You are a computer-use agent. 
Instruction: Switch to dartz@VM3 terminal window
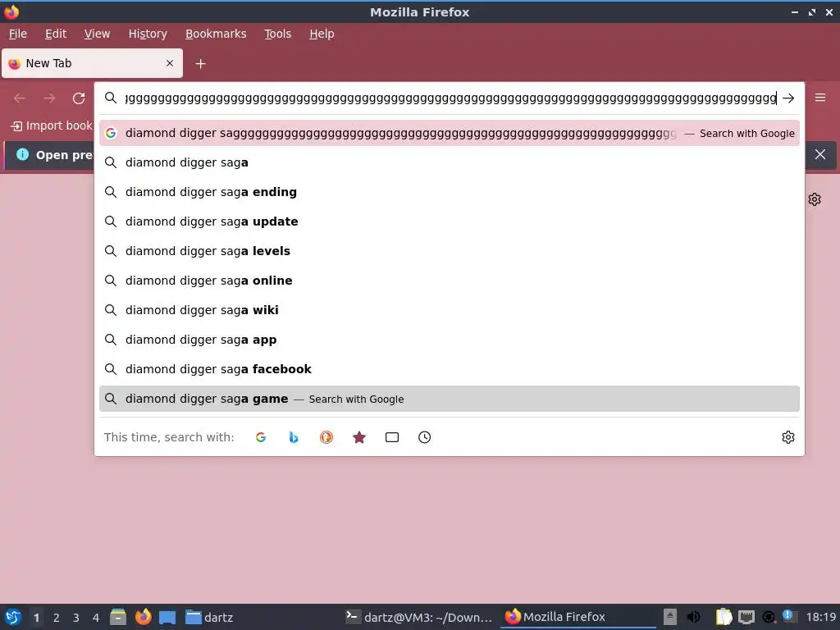pyautogui.click(x=419, y=617)
